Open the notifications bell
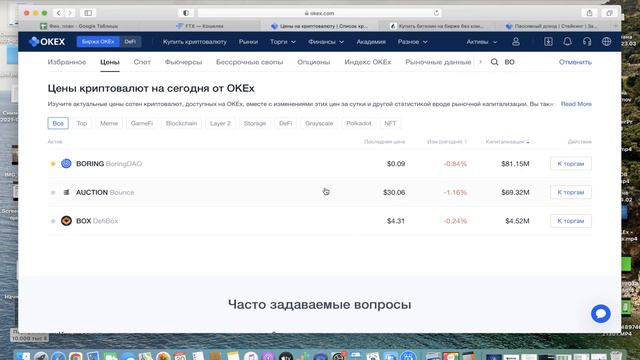The width and height of the screenshot is (640, 360). point(567,42)
